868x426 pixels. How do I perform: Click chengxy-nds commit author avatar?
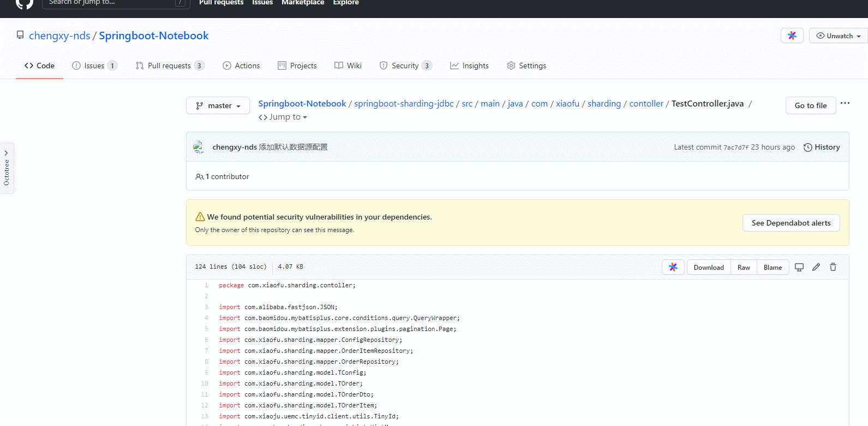point(199,147)
